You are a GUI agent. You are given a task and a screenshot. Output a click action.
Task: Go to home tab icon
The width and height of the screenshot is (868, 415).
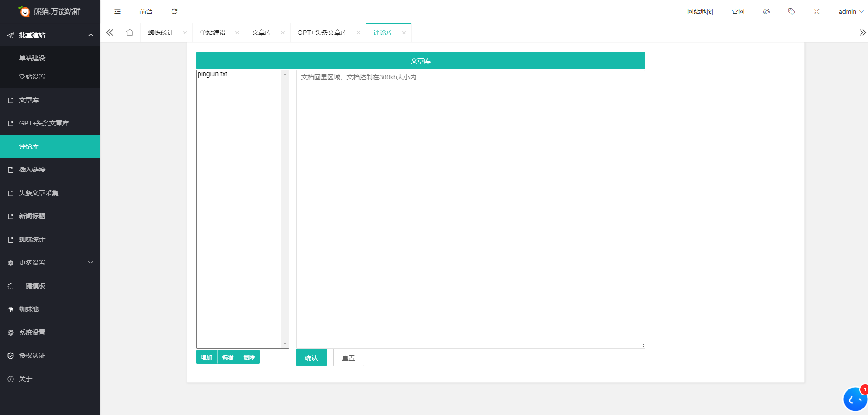(130, 33)
